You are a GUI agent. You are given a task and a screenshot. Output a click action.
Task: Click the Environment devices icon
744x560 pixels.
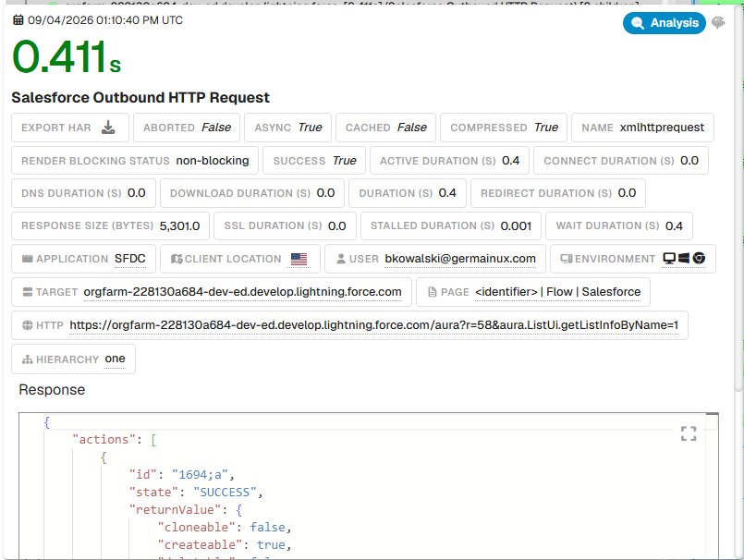567,259
